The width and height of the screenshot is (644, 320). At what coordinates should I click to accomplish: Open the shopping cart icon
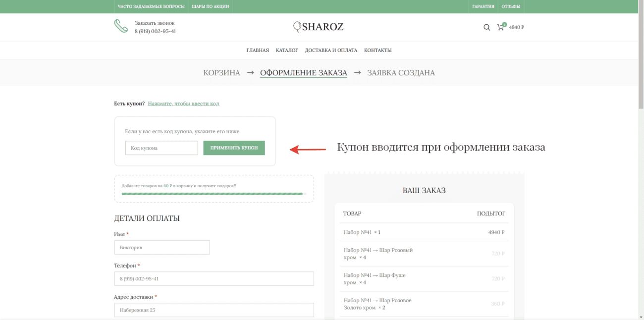tap(500, 27)
